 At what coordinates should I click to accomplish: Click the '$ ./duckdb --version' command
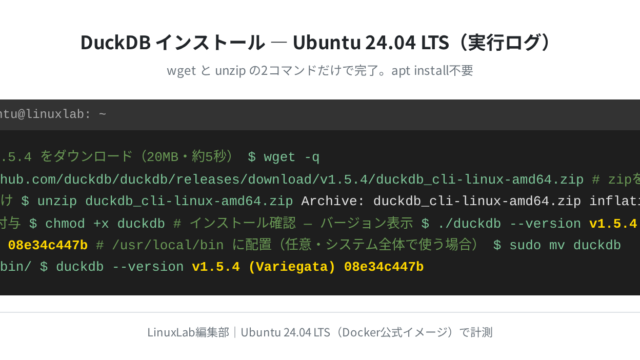[501, 223]
